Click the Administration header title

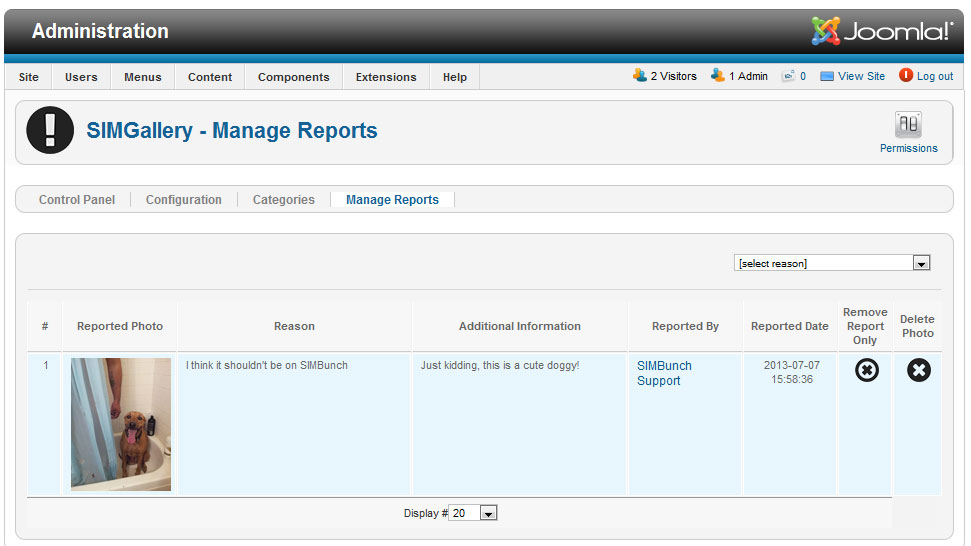tap(100, 31)
